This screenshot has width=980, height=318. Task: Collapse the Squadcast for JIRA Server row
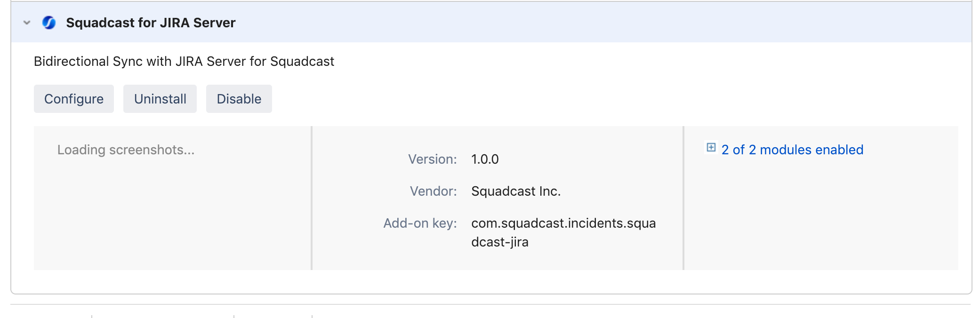point(27,23)
